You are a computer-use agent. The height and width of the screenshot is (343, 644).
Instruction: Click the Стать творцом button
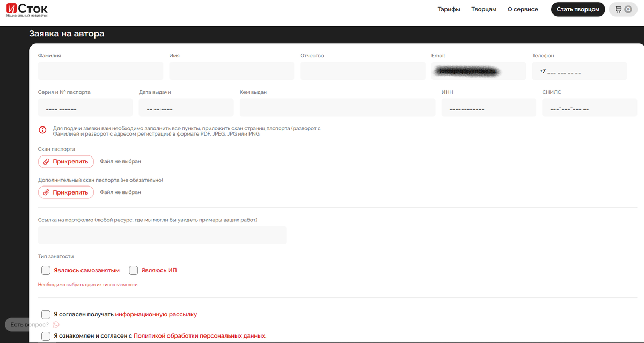coord(578,9)
